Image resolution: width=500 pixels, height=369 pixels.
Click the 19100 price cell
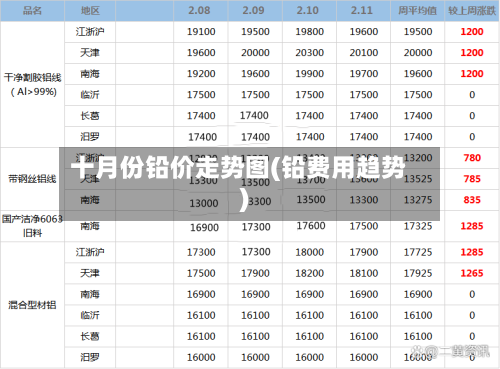tap(201, 32)
